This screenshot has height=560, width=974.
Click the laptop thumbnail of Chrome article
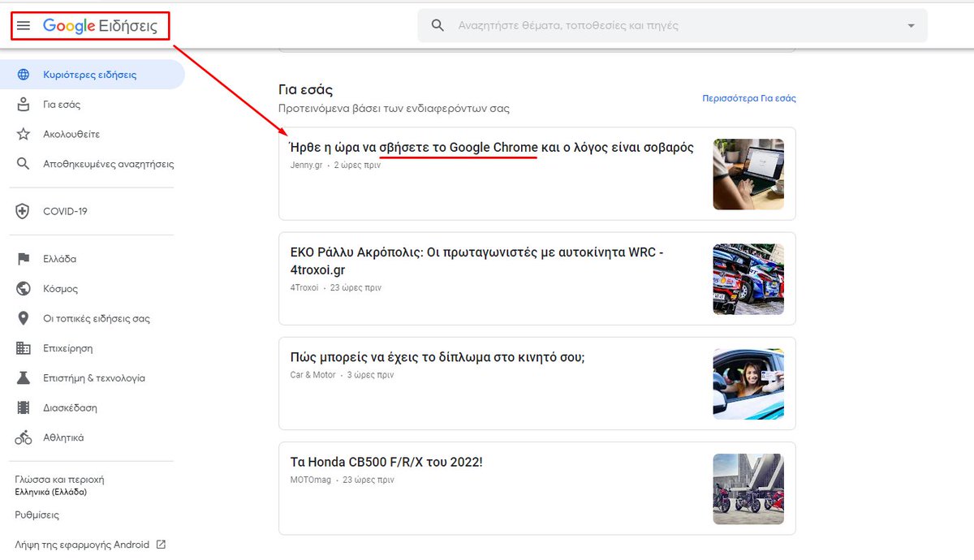[748, 174]
